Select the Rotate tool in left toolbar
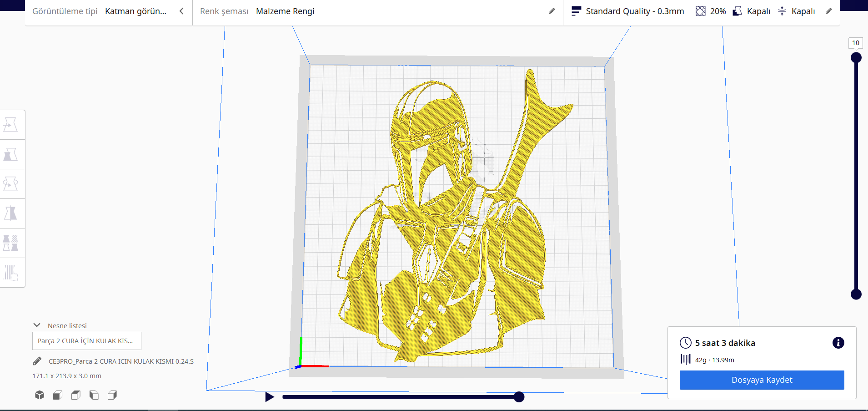868x411 pixels. point(10,184)
